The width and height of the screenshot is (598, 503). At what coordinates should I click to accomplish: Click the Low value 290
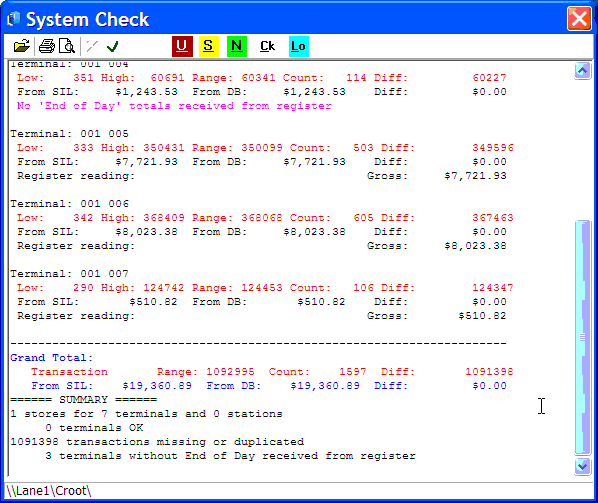tap(83, 288)
